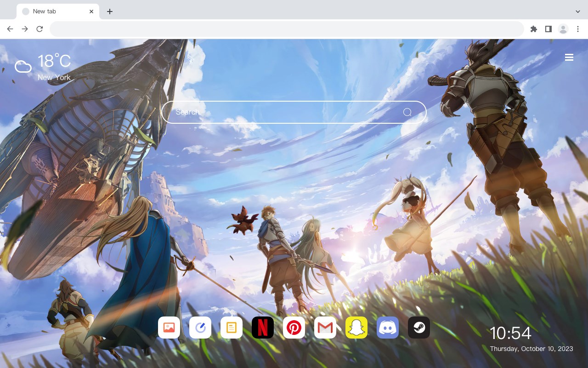Click the Thursday, October 10, 2023 date
Viewport: 588px width, 368px height.
pos(531,349)
